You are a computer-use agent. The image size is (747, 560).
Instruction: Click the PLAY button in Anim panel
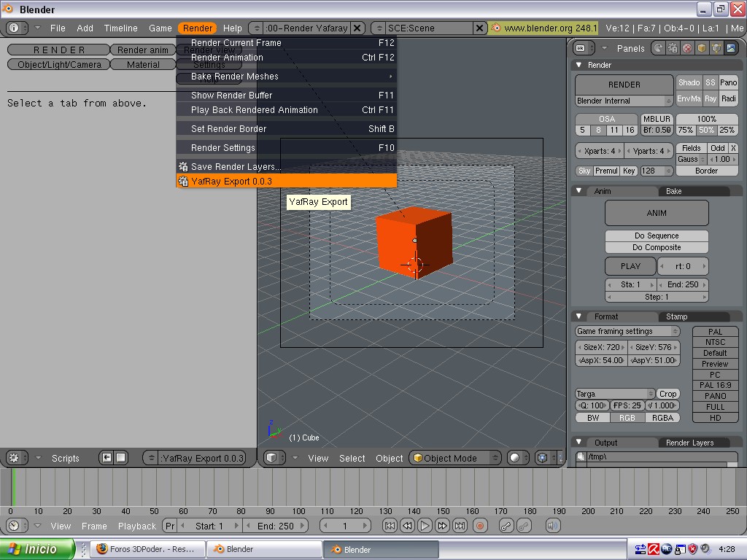(630, 266)
